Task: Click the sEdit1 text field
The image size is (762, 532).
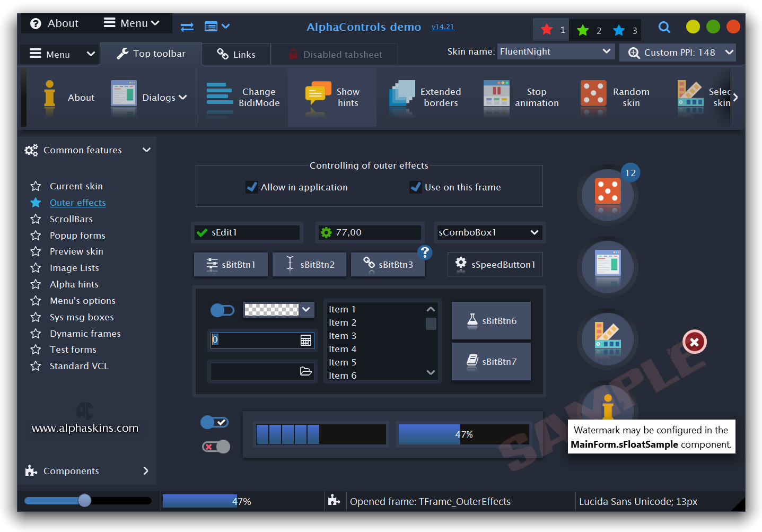Action: 247,232
